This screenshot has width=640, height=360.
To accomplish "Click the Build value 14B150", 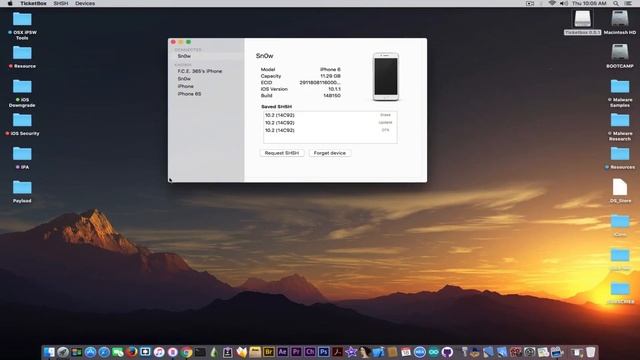I will tap(332, 96).
